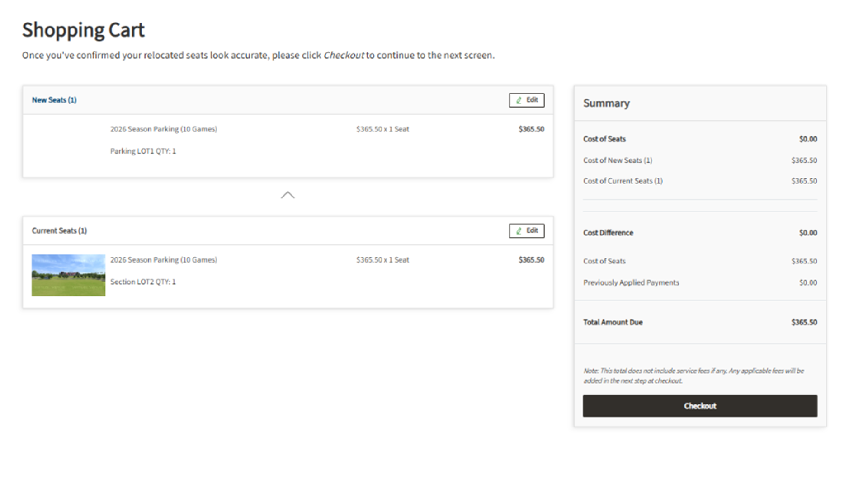
Task: Click the Cost of Current Seats (1) line
Action: 623,181
